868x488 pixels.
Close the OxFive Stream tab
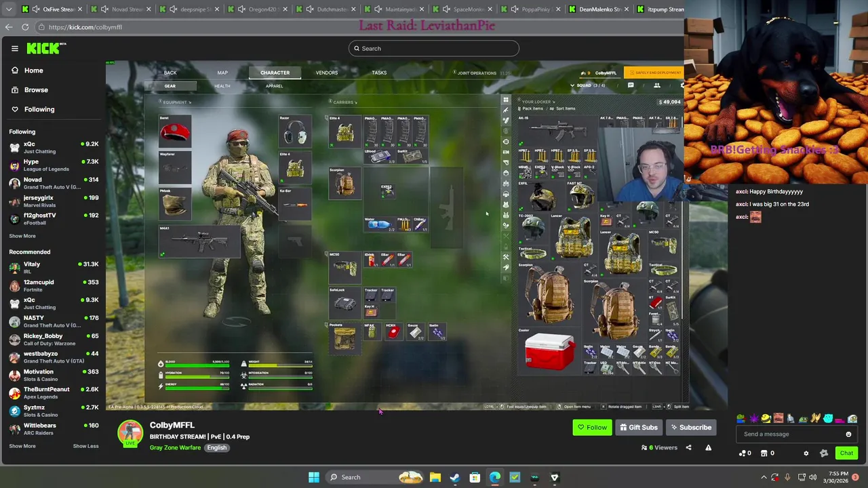(79, 9)
